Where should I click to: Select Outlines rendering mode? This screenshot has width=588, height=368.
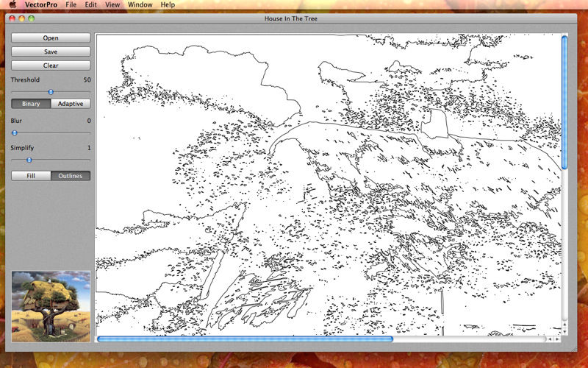pos(71,176)
